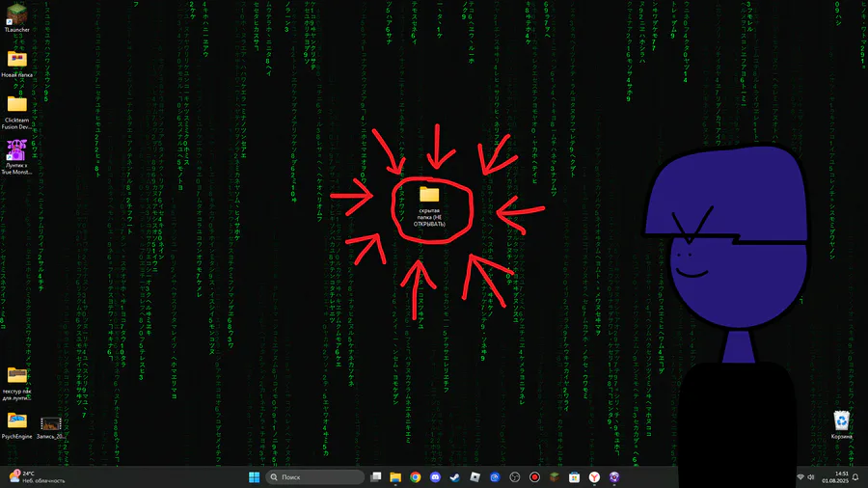Open the TLauncher desktop shortcut
Image resolution: width=868 pixels, height=488 pixels.
click(16, 17)
